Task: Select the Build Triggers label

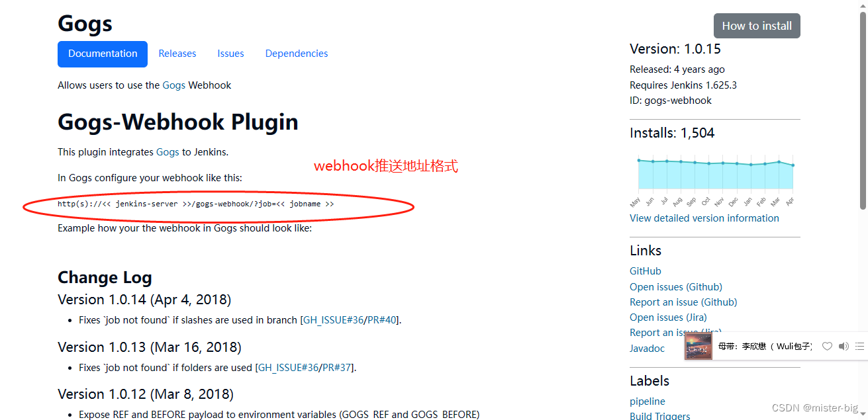Action: tap(660, 415)
